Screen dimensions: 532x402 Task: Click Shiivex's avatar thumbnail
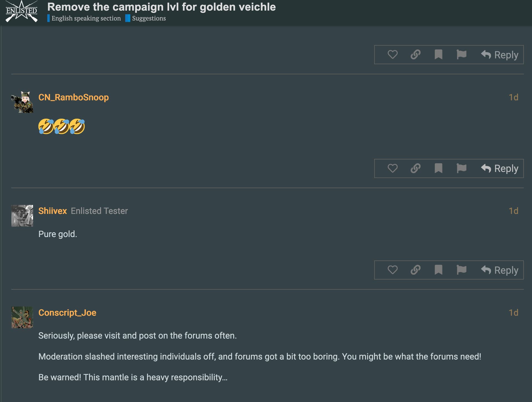[x=22, y=216]
